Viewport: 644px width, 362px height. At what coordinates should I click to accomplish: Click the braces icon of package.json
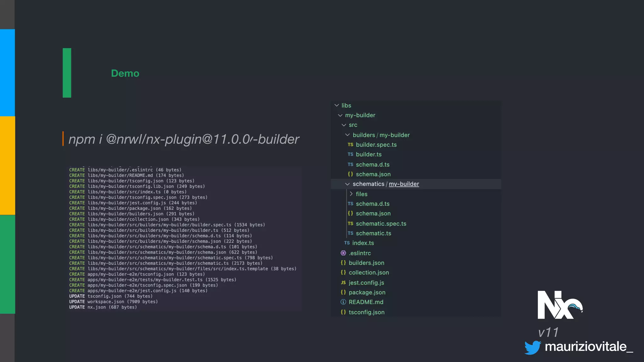(343, 292)
